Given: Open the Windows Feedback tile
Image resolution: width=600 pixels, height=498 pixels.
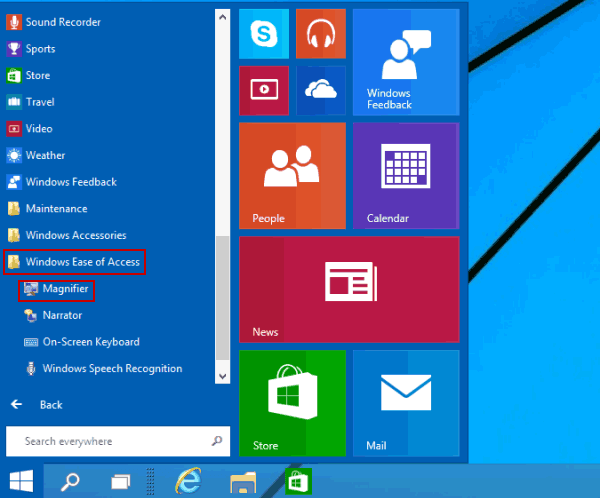Looking at the screenshot, I should pyautogui.click(x=406, y=62).
